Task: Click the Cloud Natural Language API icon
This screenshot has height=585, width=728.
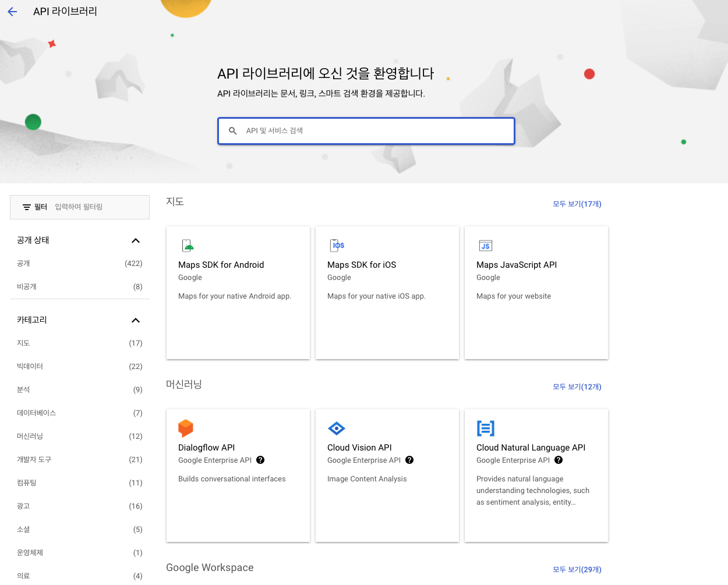Action: [x=486, y=428]
